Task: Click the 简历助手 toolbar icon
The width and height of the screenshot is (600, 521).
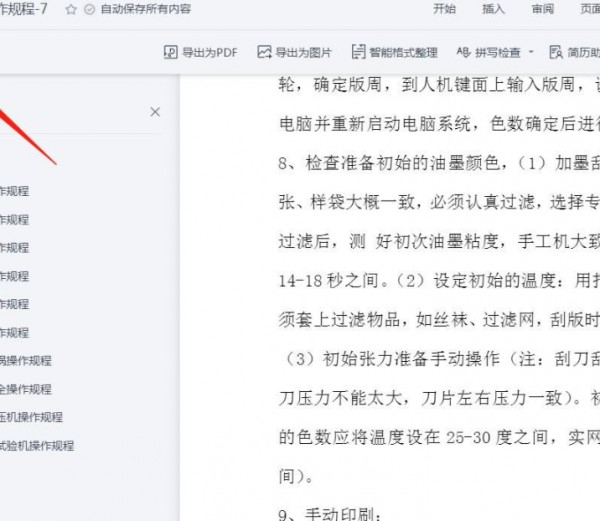Action: [x=556, y=52]
